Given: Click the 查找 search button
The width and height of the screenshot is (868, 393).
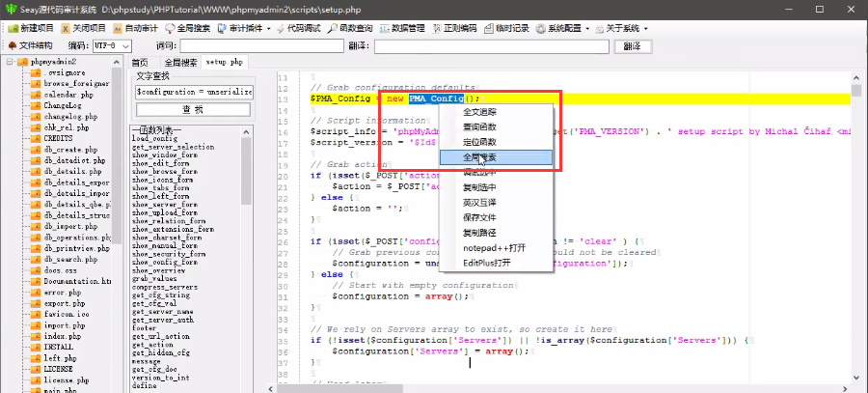Looking at the screenshot, I should coord(193,109).
